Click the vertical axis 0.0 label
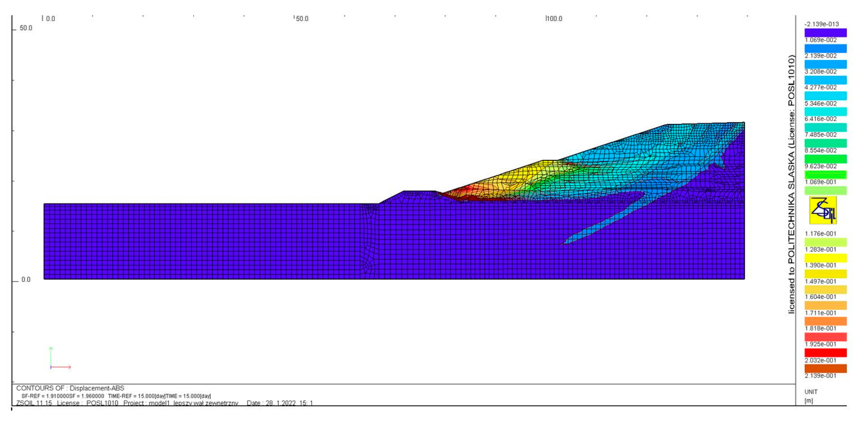 coord(26,280)
